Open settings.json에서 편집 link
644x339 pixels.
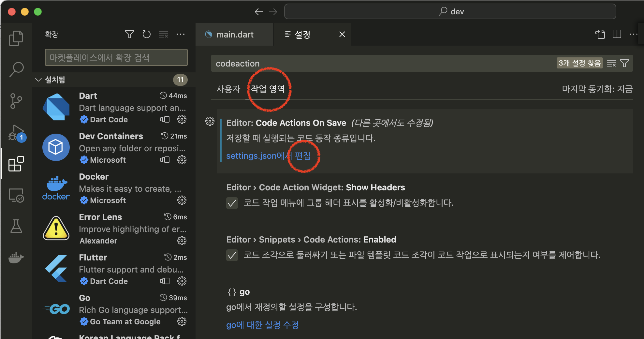pos(268,156)
